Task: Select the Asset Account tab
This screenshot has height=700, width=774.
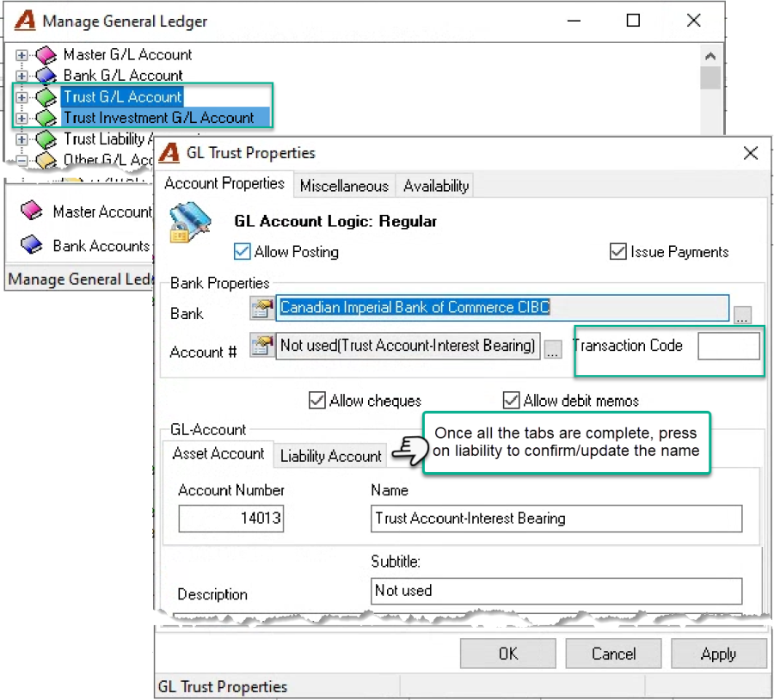Action: coord(218,453)
